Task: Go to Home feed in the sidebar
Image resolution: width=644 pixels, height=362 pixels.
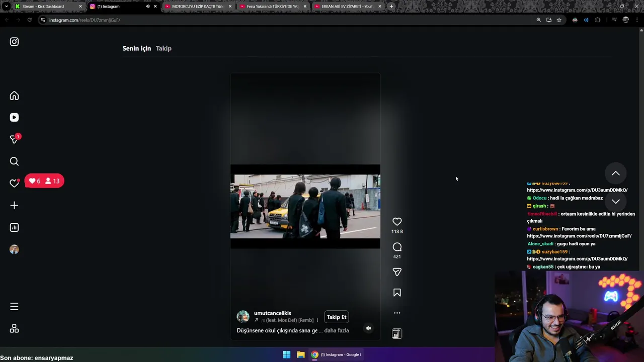Action: click(14, 96)
